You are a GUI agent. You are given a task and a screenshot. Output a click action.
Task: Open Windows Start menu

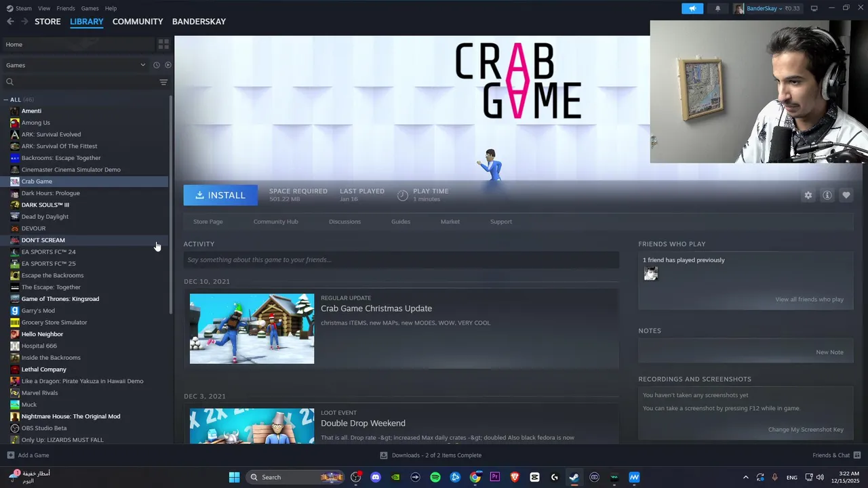tap(234, 477)
